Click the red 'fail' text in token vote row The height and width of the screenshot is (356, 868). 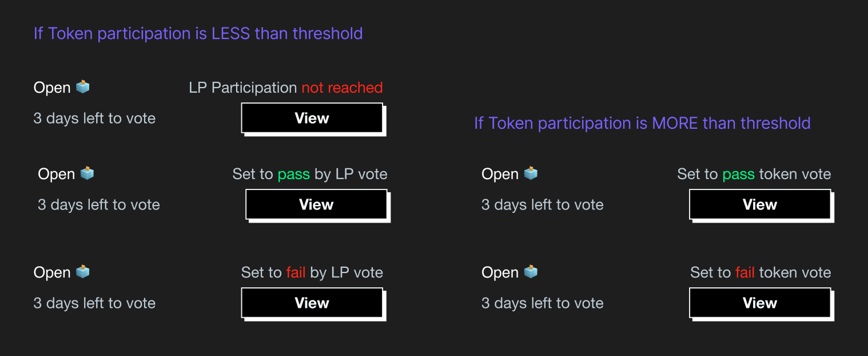tap(745, 272)
